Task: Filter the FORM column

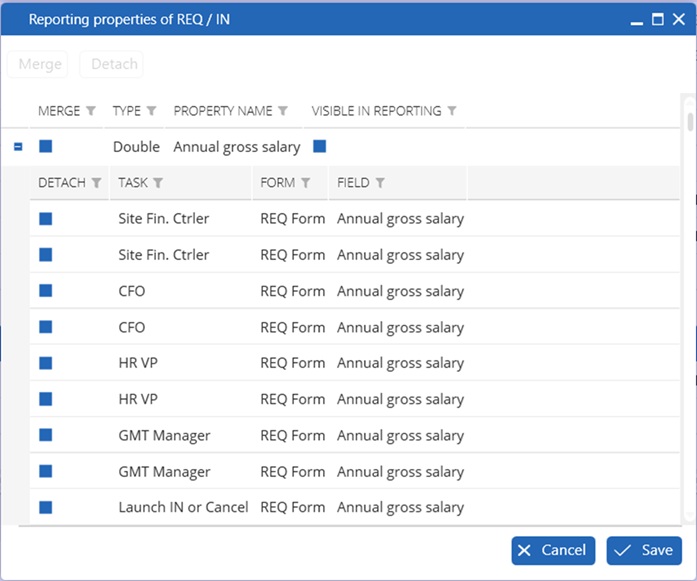Action: (x=305, y=183)
